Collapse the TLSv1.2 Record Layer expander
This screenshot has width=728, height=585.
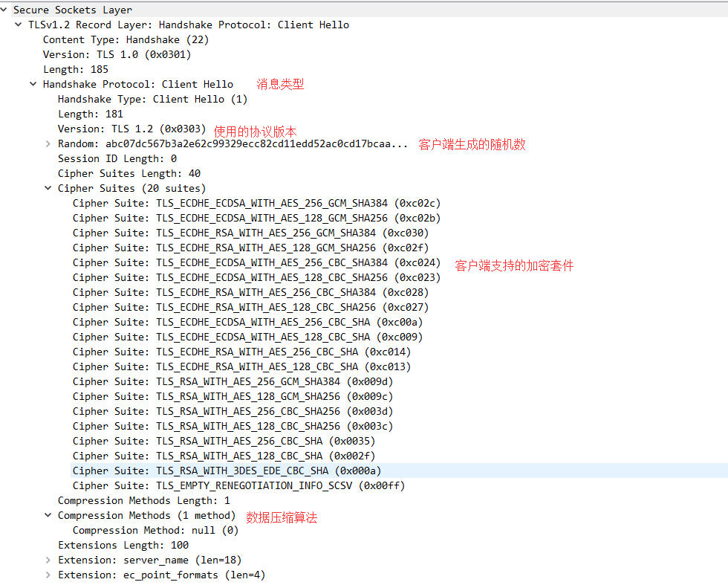19,25
